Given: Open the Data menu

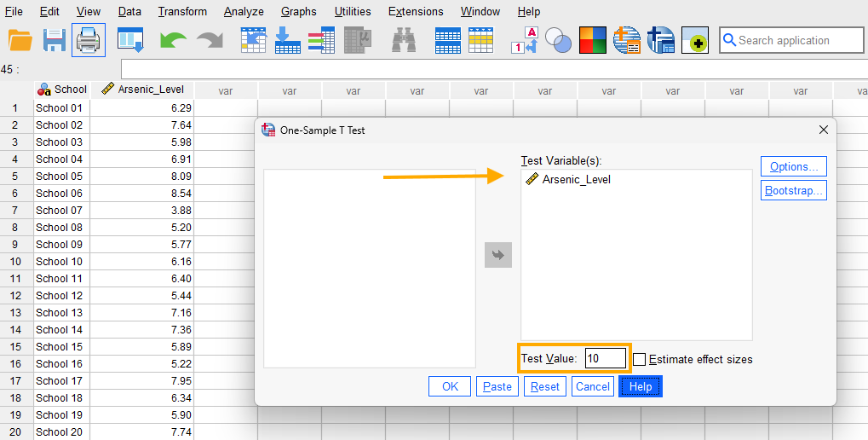Looking at the screenshot, I should point(129,11).
